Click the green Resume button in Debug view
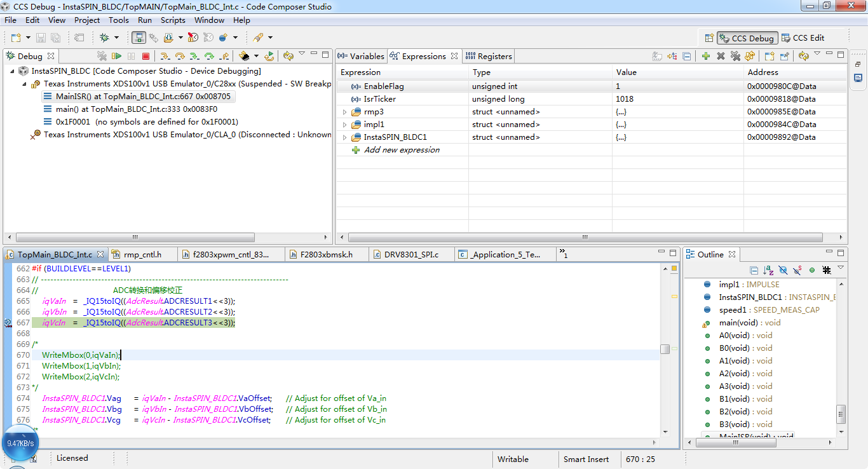 tap(116, 57)
